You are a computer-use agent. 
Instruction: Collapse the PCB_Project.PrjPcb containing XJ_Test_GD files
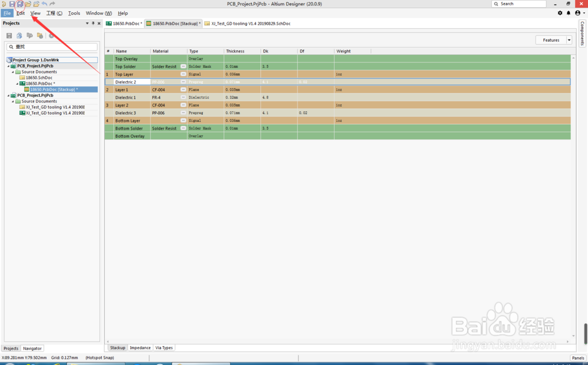(x=8, y=95)
